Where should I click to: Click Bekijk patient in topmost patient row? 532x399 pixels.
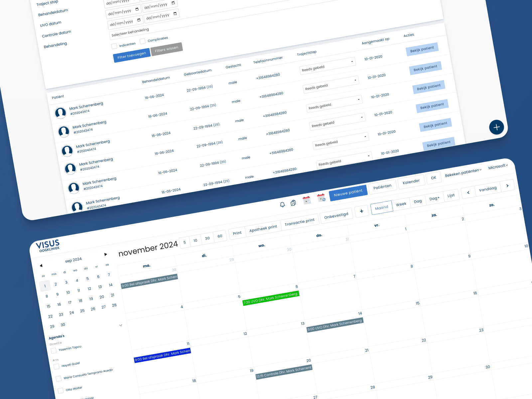click(x=422, y=49)
